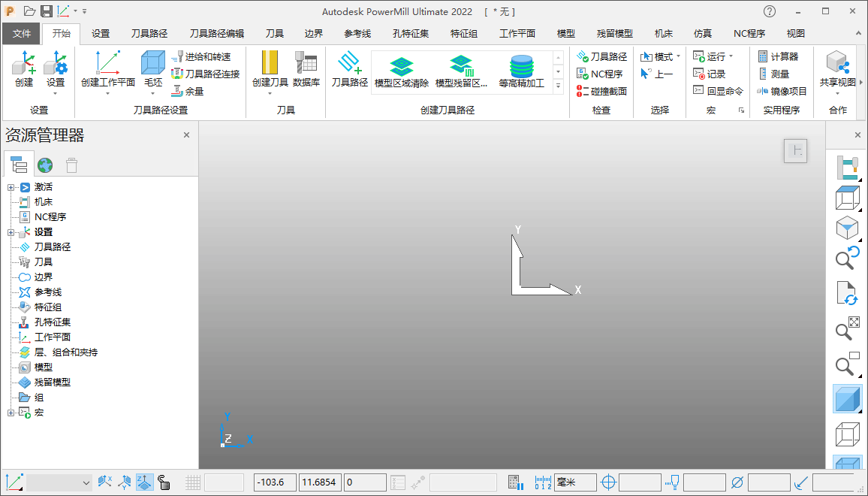
Task: Toggle the wireframe view cube button
Action: pos(847,434)
